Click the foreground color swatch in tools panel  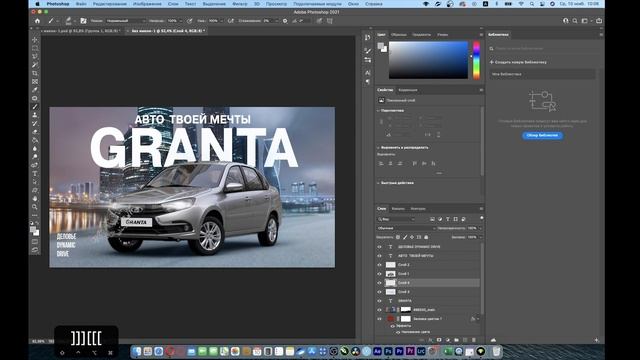tap(33, 229)
